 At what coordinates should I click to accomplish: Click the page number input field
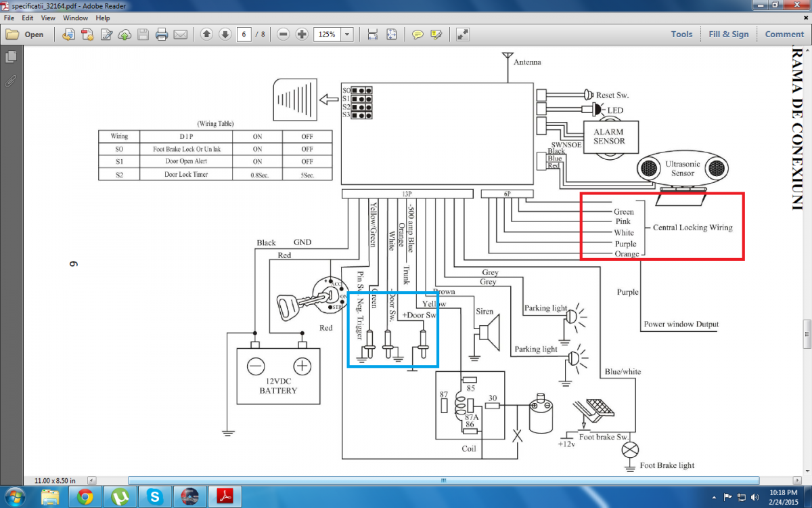244,35
